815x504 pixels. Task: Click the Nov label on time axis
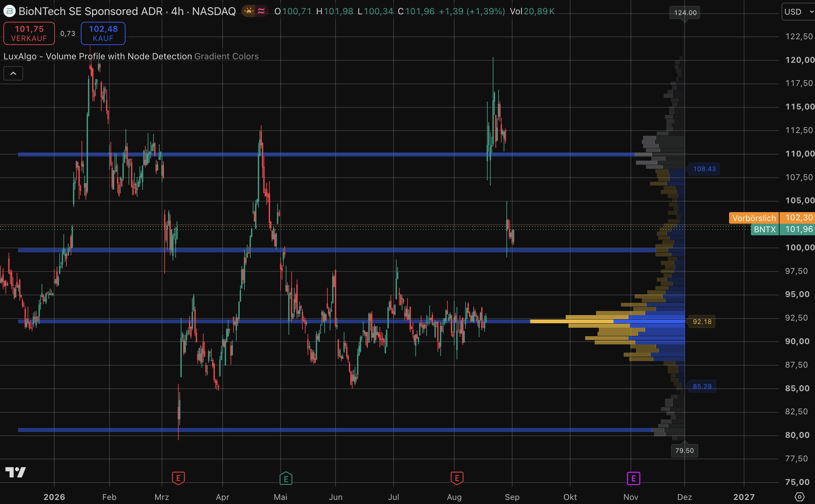pyautogui.click(x=631, y=497)
